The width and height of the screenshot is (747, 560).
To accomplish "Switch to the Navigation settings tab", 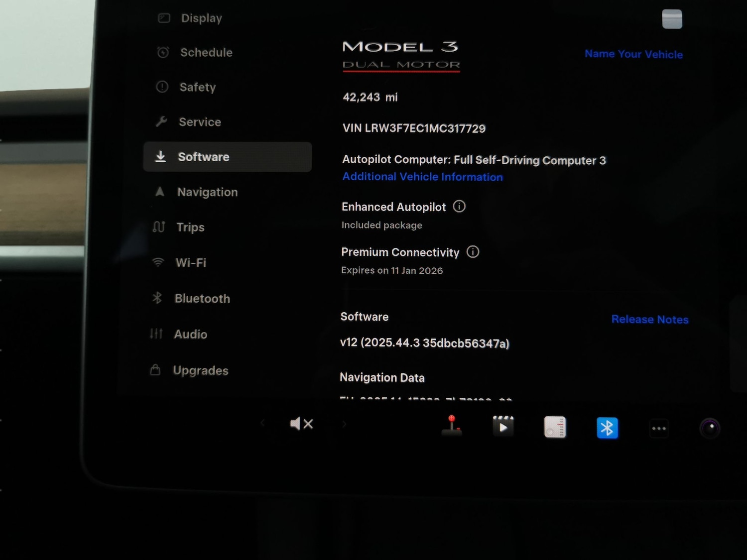I will [207, 192].
